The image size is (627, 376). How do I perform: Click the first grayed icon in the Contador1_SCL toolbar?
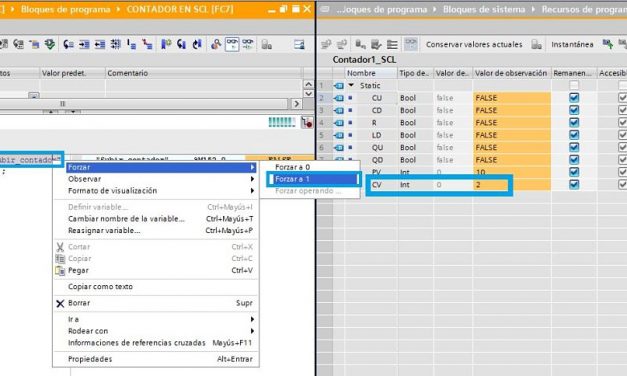pyautogui.click(x=326, y=44)
